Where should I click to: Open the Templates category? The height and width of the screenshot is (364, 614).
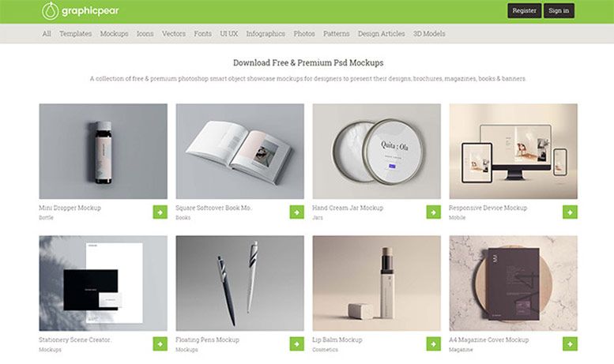[76, 34]
